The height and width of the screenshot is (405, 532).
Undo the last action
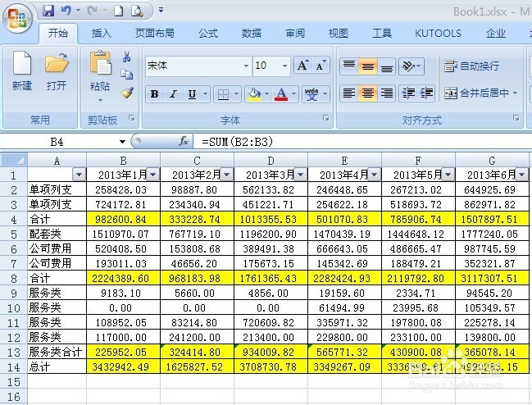(x=66, y=11)
